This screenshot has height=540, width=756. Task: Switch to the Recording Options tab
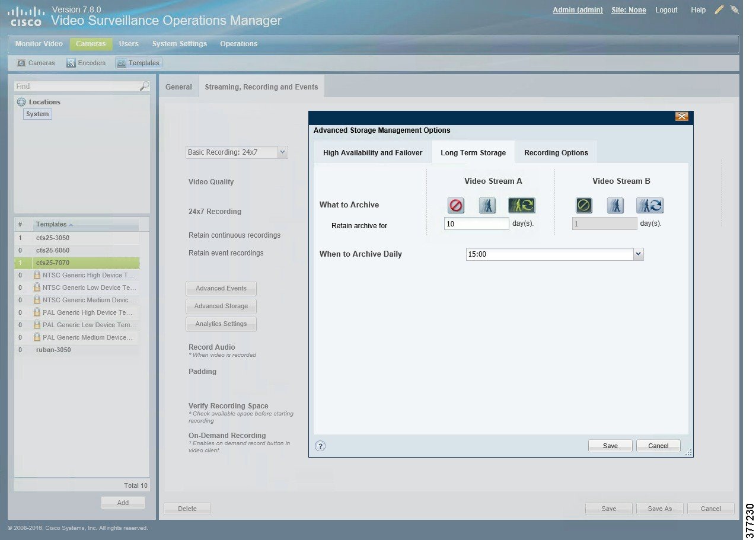pos(556,153)
